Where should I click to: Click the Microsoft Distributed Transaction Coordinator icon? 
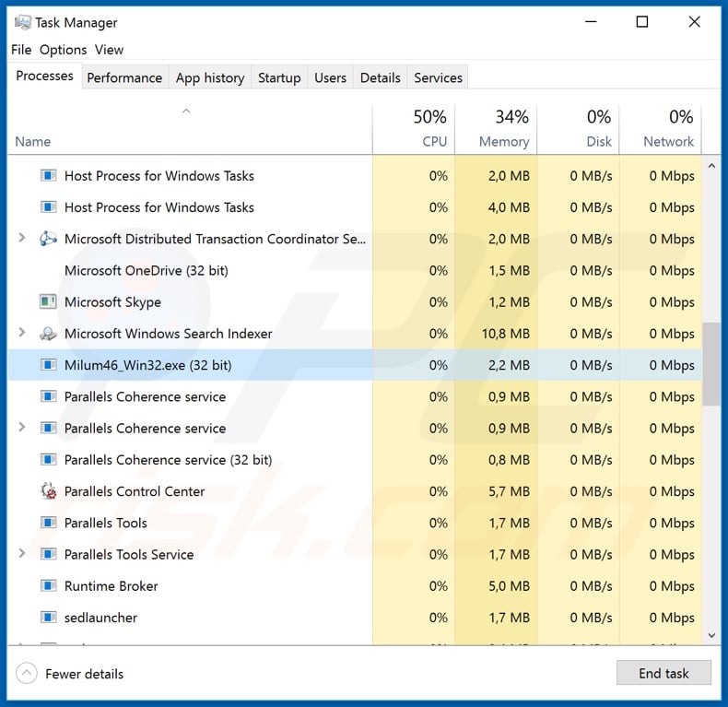(x=48, y=239)
